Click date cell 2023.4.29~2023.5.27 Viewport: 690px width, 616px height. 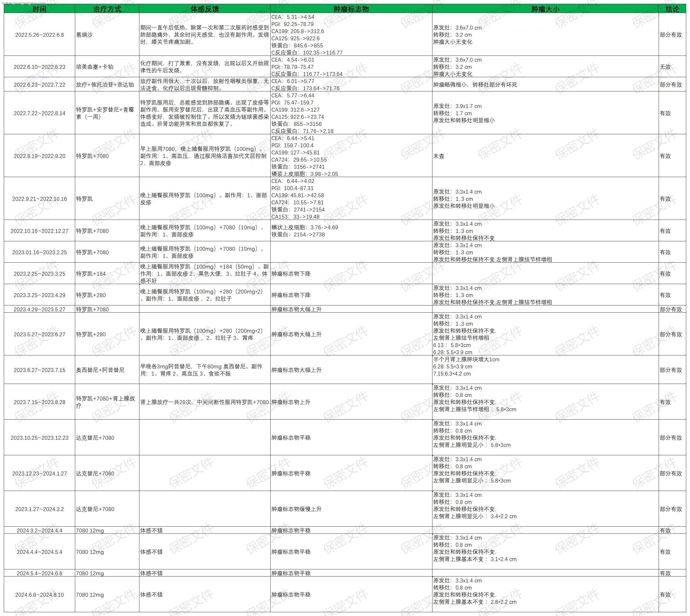click(x=39, y=309)
